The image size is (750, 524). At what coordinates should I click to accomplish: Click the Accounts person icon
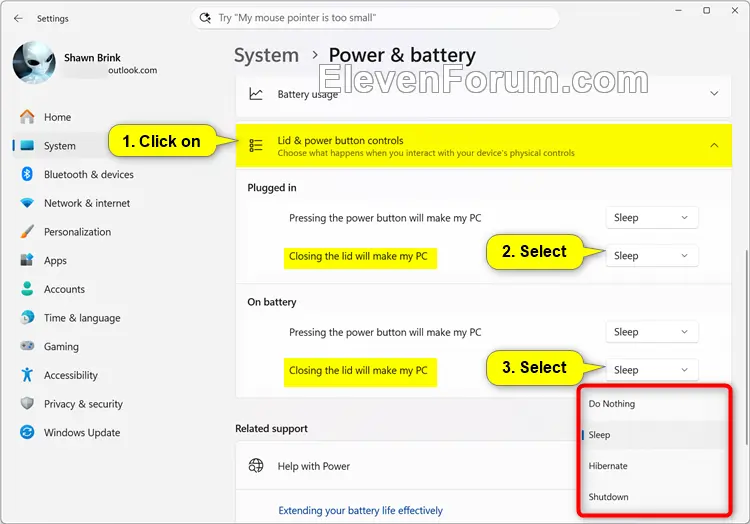[27, 289]
